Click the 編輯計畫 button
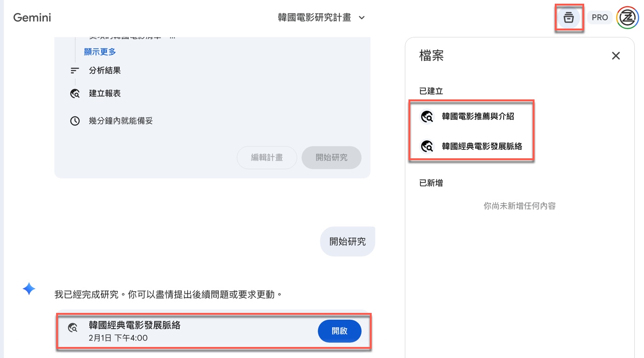 267,157
